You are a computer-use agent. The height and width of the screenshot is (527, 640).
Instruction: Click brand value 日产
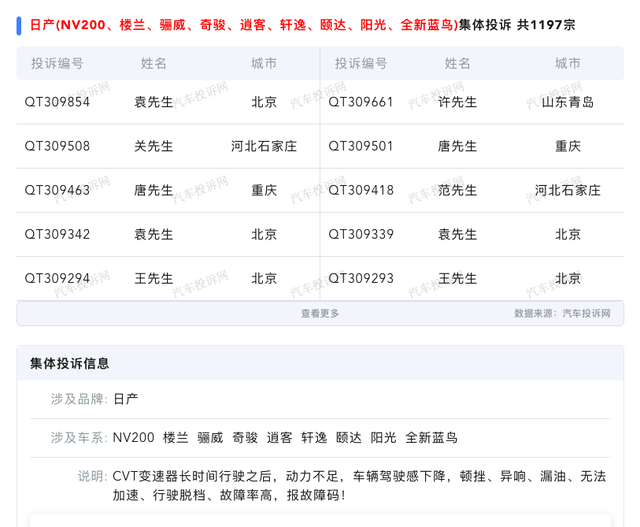125,399
